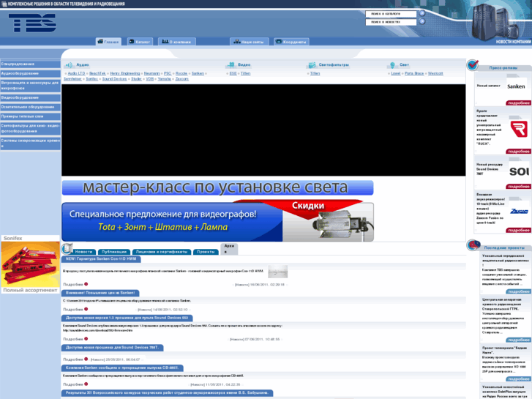This screenshot has width=532, height=399.
Task: Click the Видео category icon
Action: pyautogui.click(x=231, y=64)
